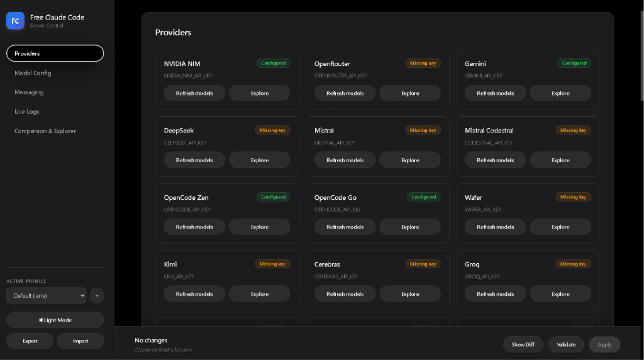644x360 pixels.
Task: Validate the configuration
Action: 566,344
